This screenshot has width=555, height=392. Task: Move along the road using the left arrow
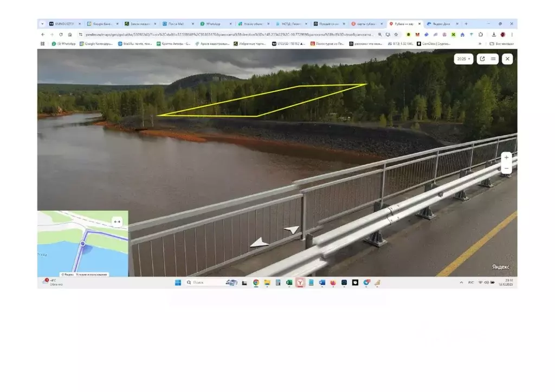[x=259, y=243]
